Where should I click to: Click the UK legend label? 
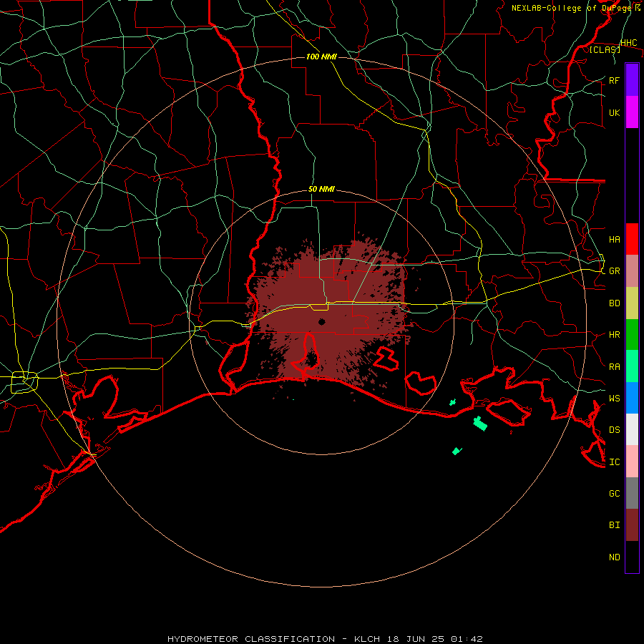point(614,112)
